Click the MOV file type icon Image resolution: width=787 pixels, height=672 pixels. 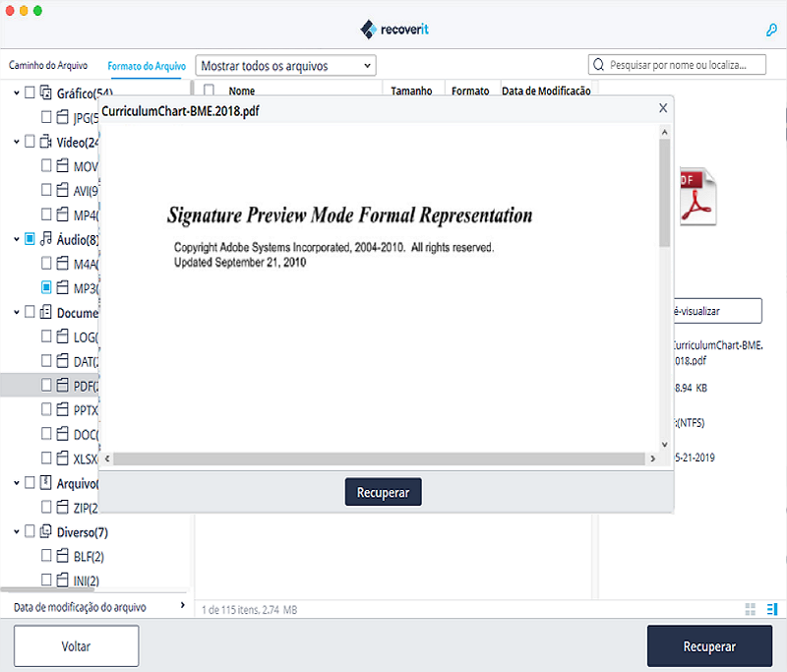click(62, 165)
